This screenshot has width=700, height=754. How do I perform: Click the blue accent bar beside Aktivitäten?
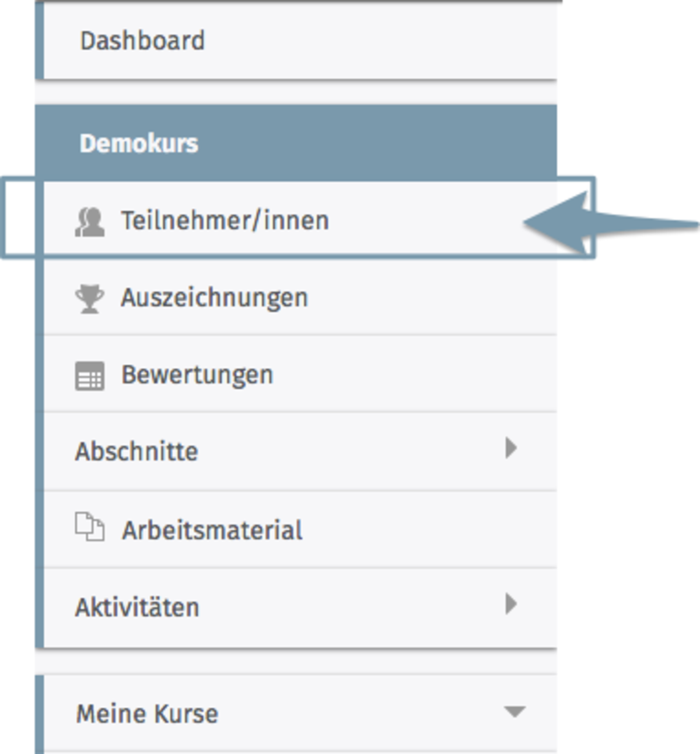click(x=39, y=607)
